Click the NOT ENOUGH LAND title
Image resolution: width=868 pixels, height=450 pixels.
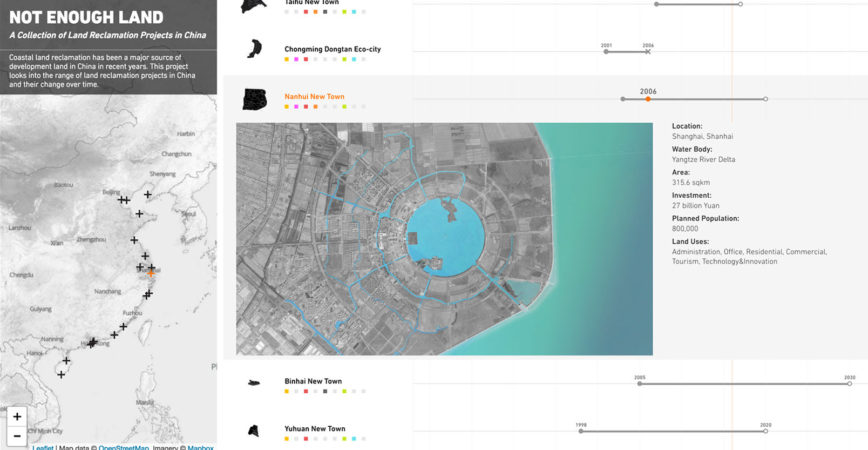pyautogui.click(x=86, y=17)
